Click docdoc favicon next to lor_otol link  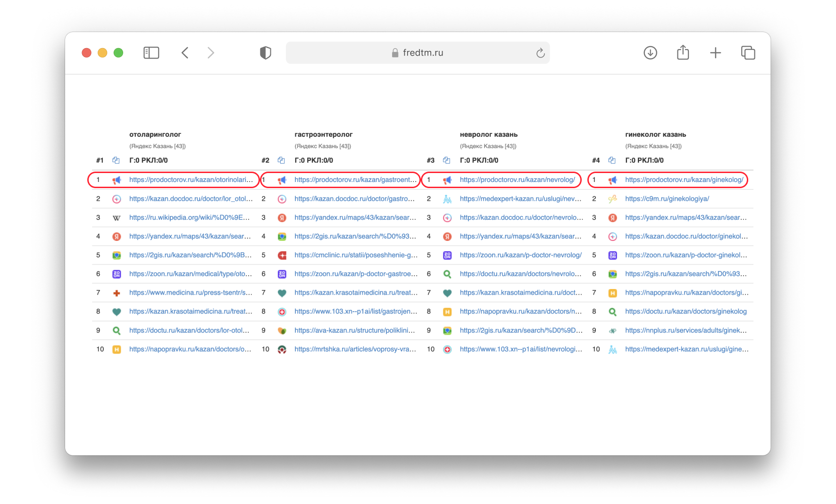point(117,199)
